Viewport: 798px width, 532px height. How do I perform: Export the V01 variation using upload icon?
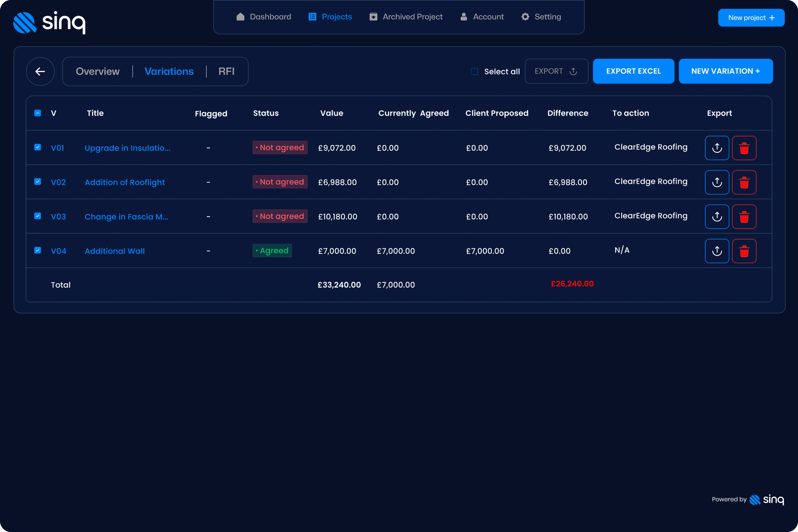[x=717, y=148]
